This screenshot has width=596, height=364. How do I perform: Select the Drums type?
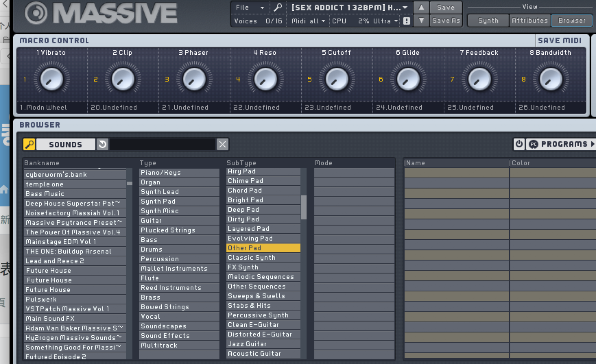179,249
